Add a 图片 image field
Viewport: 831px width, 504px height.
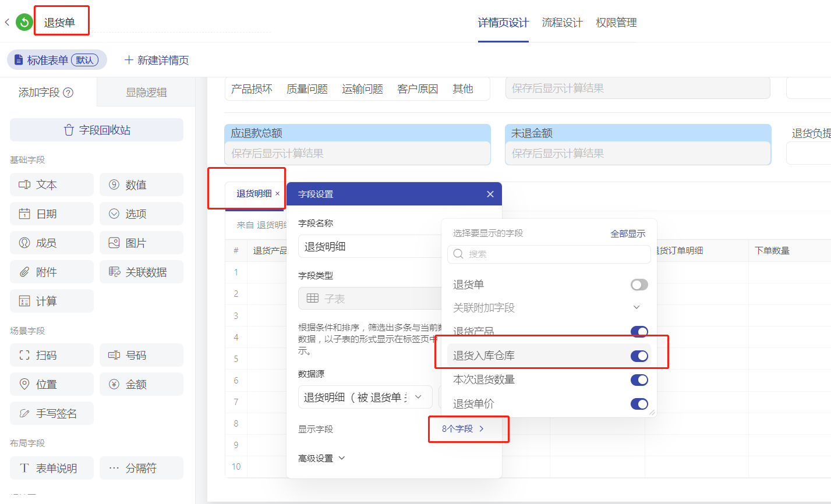click(142, 243)
